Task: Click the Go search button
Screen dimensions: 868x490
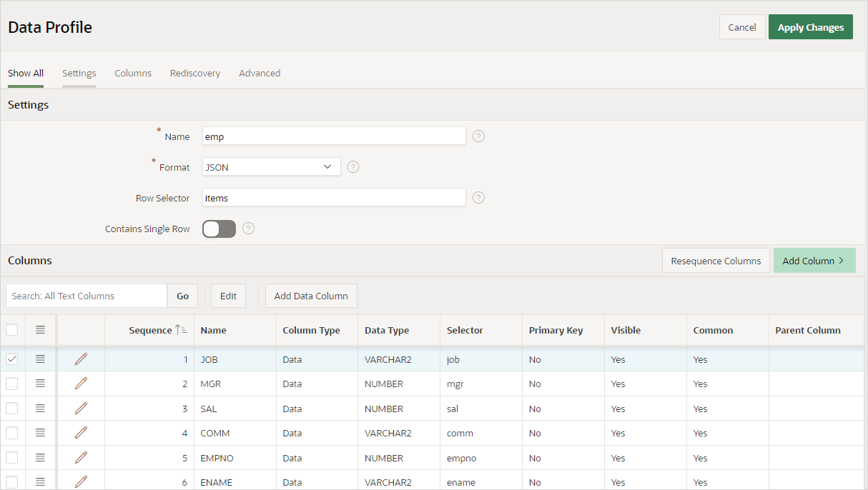Action: (183, 296)
